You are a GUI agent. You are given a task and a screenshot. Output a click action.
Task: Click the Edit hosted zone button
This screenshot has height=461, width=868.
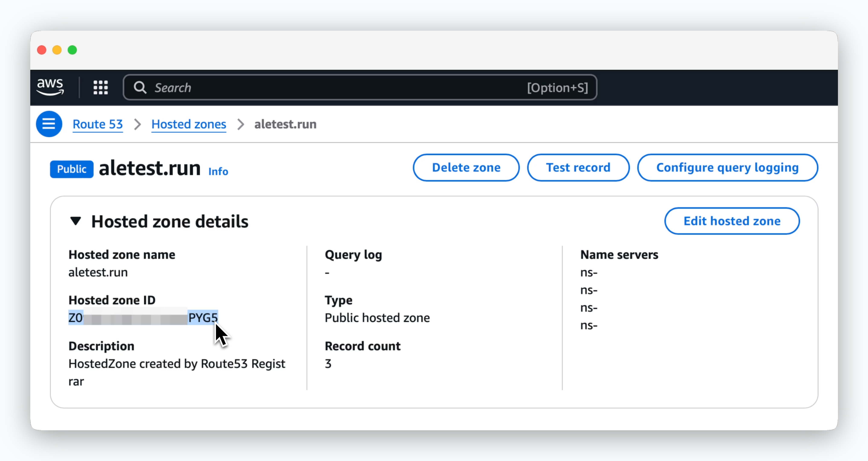pyautogui.click(x=732, y=221)
